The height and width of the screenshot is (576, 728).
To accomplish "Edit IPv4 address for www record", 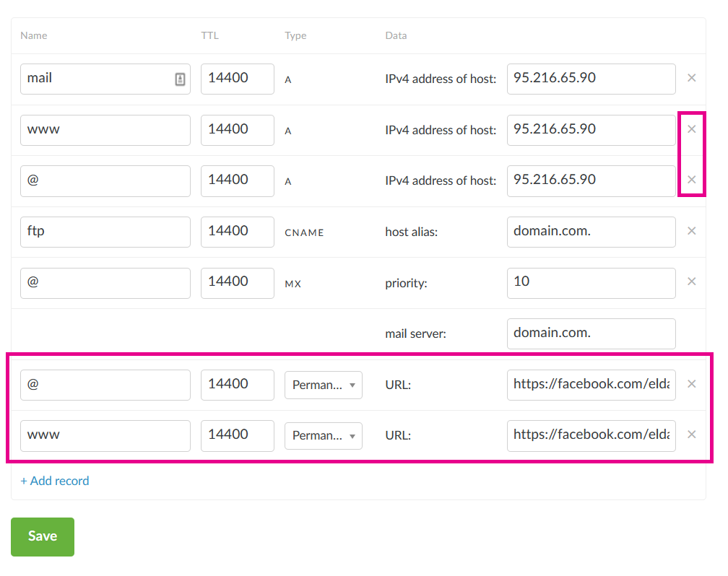I will point(591,130).
